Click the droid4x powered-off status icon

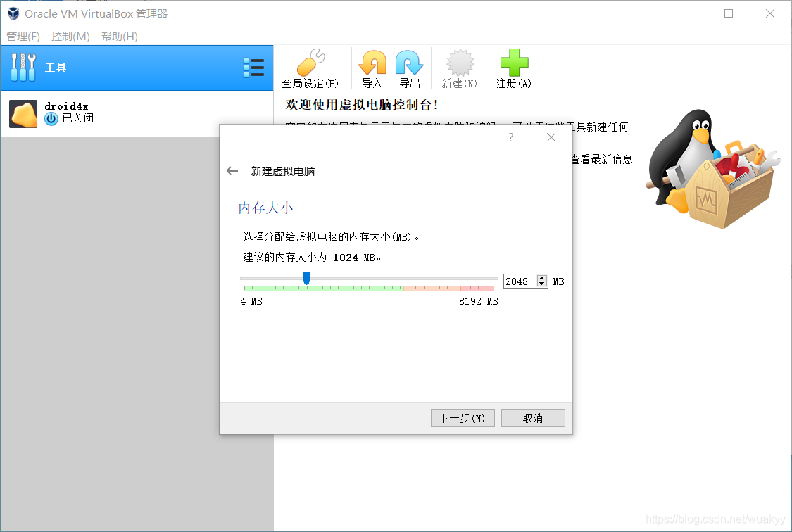(x=51, y=119)
